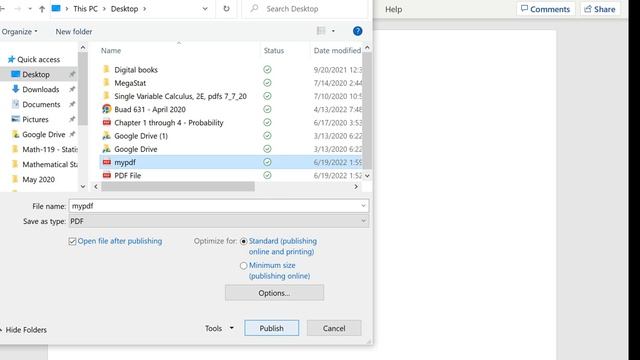Open recent locations dropdown arrow
This screenshot has height=360, width=640.
30,9
